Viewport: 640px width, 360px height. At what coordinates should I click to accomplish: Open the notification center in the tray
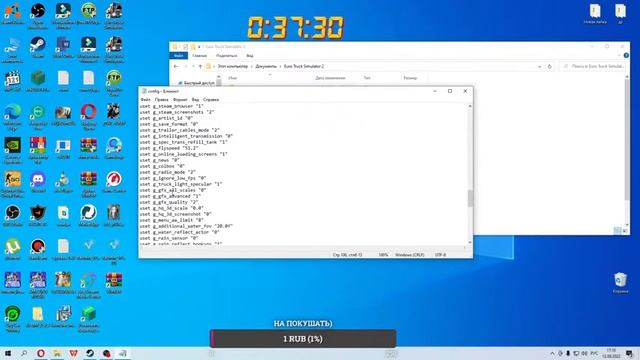point(630,353)
